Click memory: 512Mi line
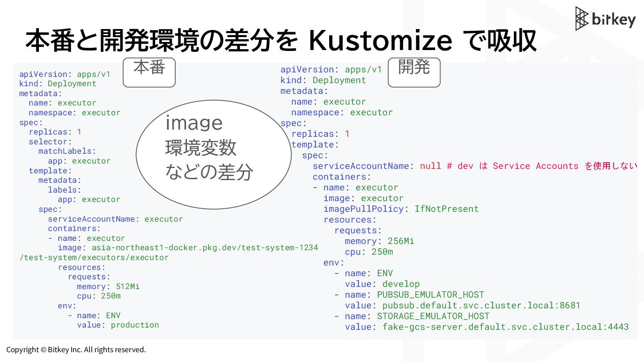Viewport: 644px width, 362px height. (x=108, y=286)
